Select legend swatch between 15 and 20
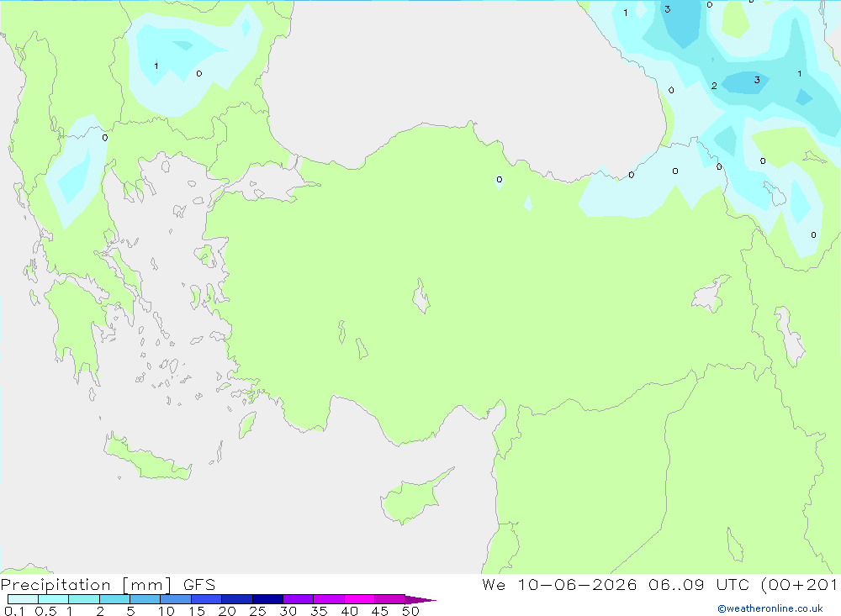This screenshot has width=841, height=616. [x=207, y=599]
